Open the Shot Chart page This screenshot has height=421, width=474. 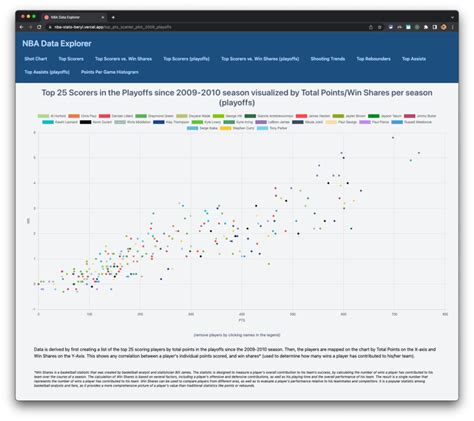pyautogui.click(x=36, y=59)
